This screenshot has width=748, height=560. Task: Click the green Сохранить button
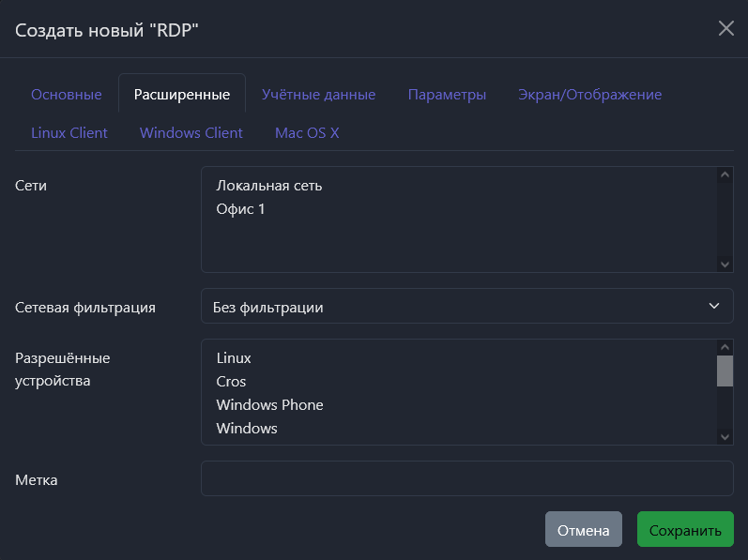(685, 530)
